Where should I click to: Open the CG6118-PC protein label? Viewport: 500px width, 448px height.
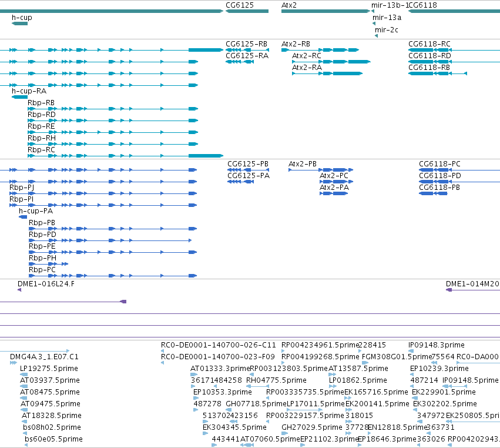439,164
